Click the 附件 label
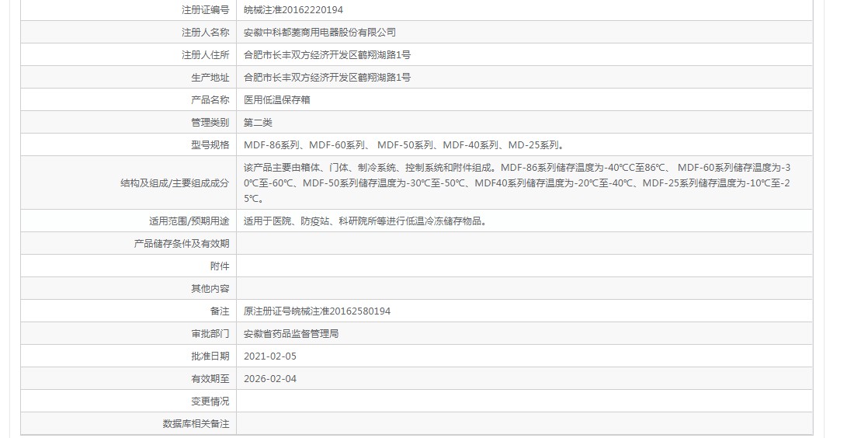This screenshot has height=438, width=868. [220, 266]
